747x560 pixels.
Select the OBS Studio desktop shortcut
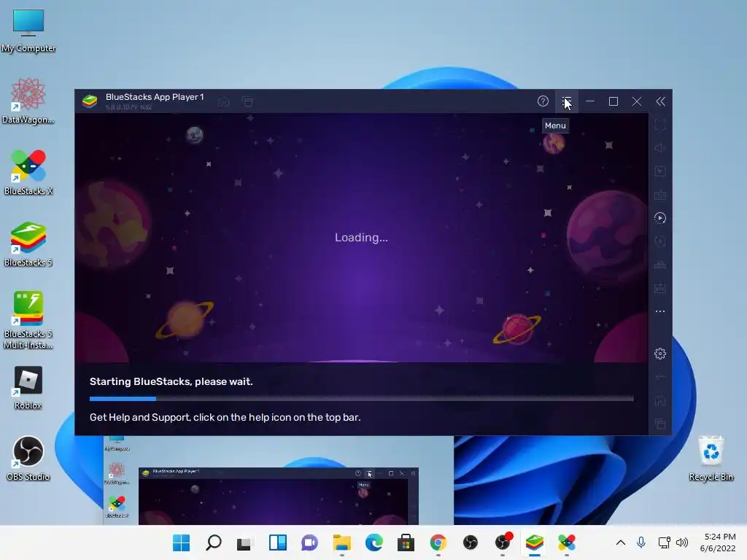pos(28,458)
